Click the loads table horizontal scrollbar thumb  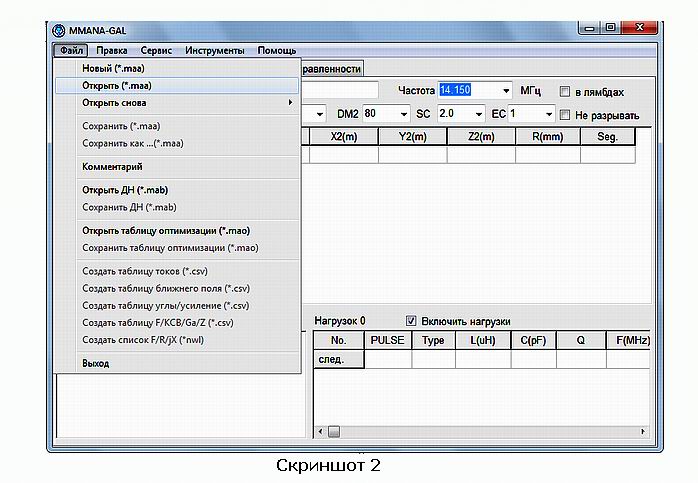(x=334, y=431)
